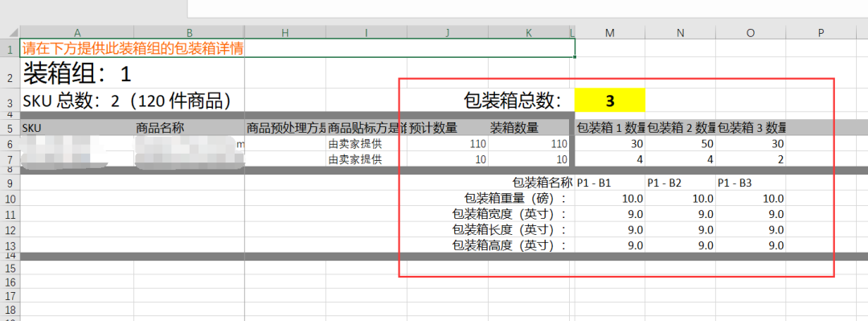Screen dimensions: 868x321
Task: Click '由卖家提供' in row 7
Action: pyautogui.click(x=355, y=159)
